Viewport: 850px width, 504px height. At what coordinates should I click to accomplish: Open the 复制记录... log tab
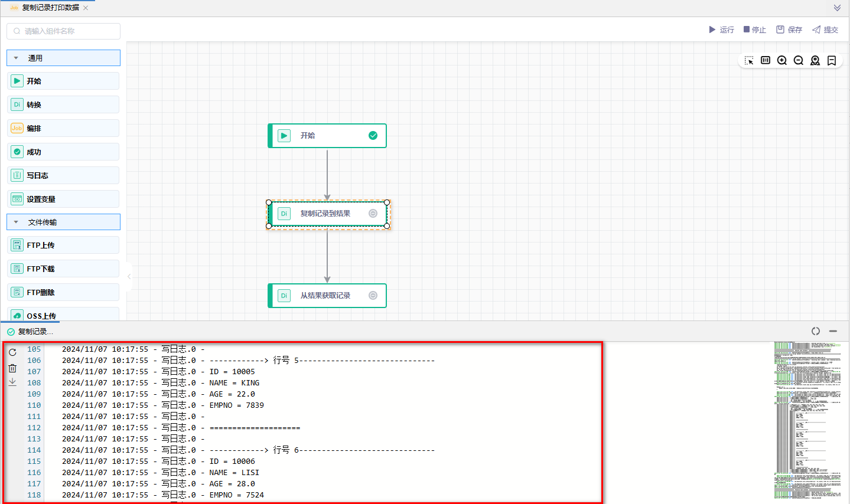click(x=35, y=332)
